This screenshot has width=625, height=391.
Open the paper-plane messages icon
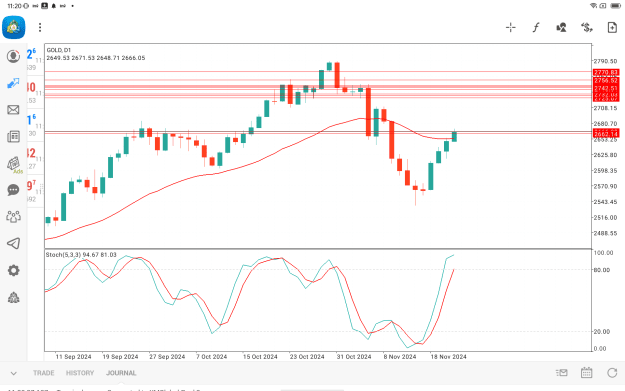(x=13, y=244)
